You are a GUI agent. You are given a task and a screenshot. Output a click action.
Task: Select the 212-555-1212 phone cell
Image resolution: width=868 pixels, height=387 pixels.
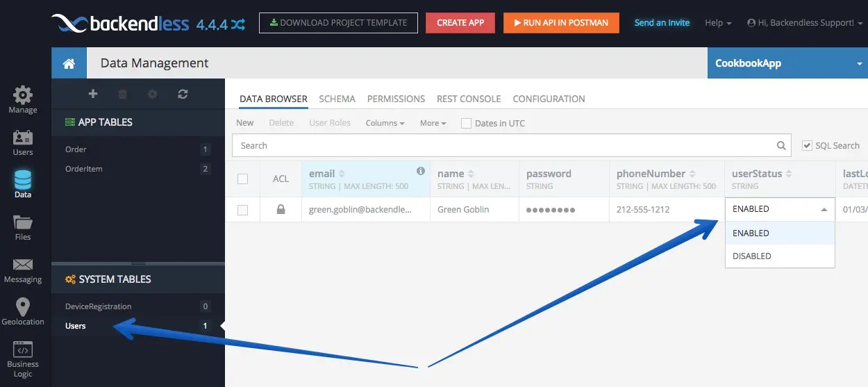[x=667, y=209]
